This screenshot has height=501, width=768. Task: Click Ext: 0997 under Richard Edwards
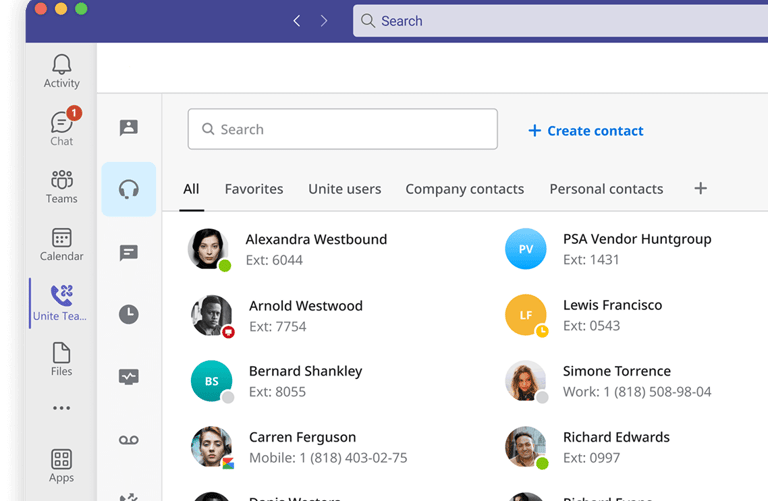(591, 458)
